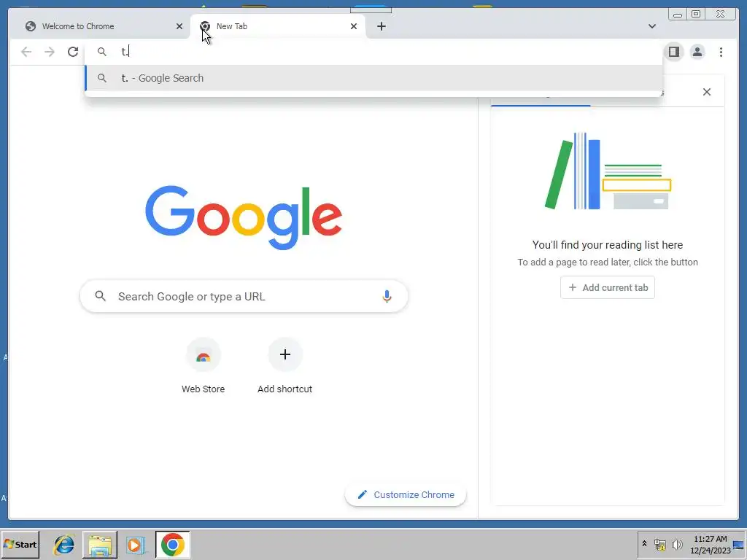Click the reading list books illustration
Image resolution: width=747 pixels, height=560 pixels.
pyautogui.click(x=608, y=171)
